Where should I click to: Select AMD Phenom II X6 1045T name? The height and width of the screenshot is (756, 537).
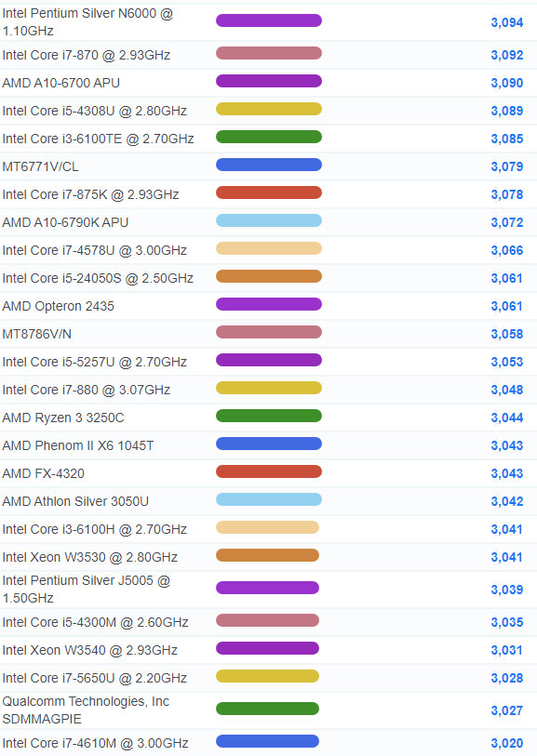click(x=78, y=445)
